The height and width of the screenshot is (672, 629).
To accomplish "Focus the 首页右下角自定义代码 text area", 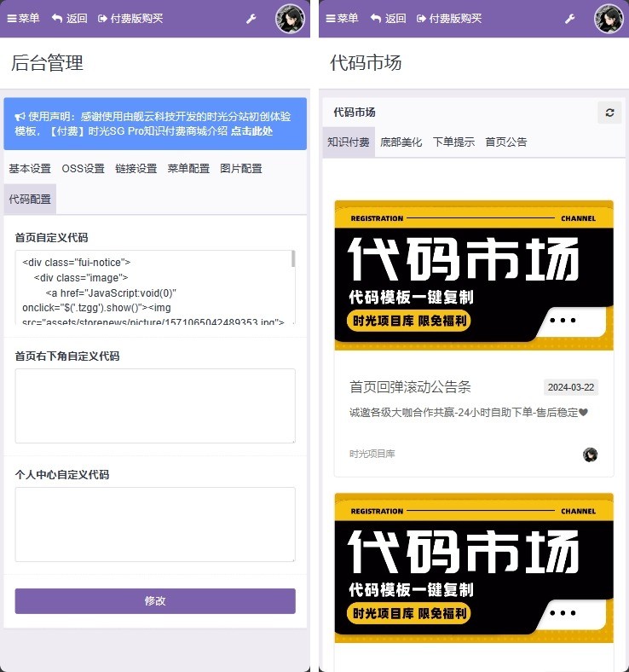I will point(155,406).
